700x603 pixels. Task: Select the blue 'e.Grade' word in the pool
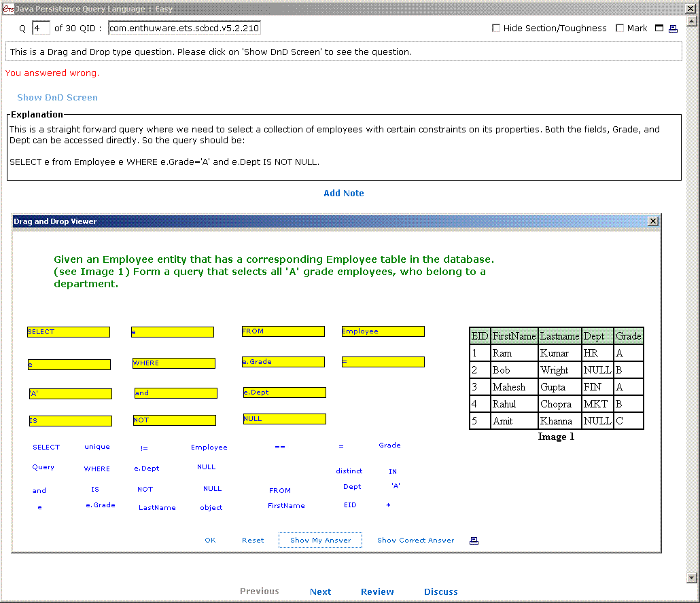coord(101,505)
